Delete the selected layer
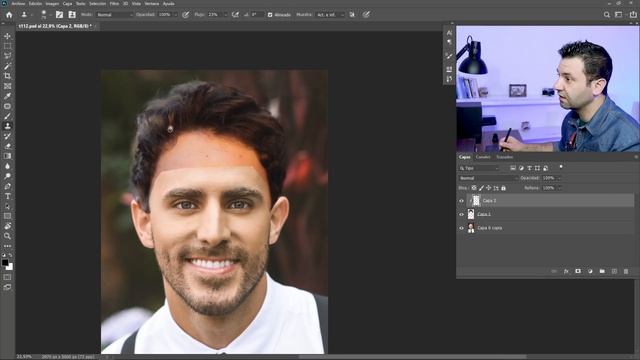 (626, 271)
